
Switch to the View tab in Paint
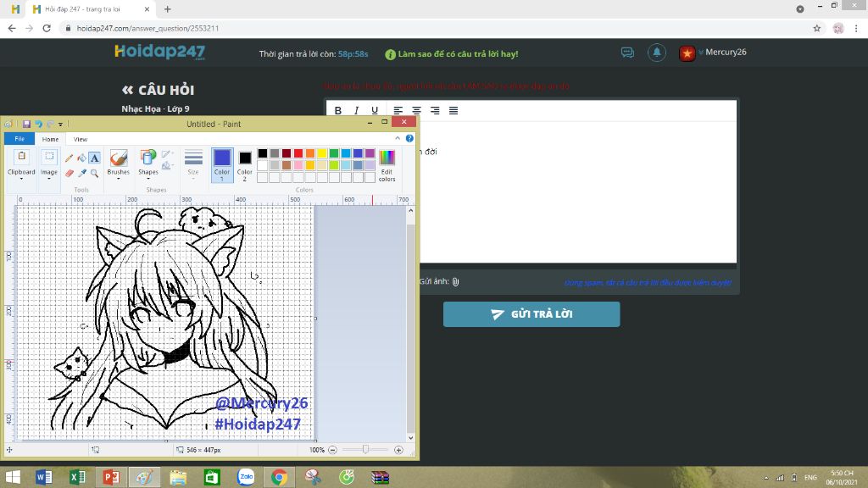click(81, 139)
